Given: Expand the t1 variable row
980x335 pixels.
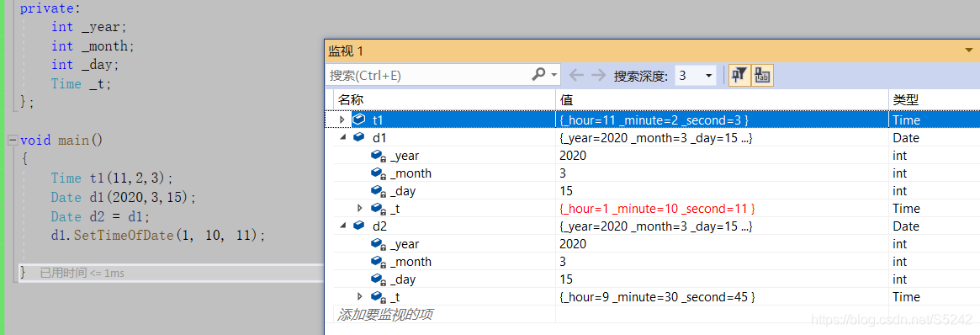Looking at the screenshot, I should (x=342, y=120).
